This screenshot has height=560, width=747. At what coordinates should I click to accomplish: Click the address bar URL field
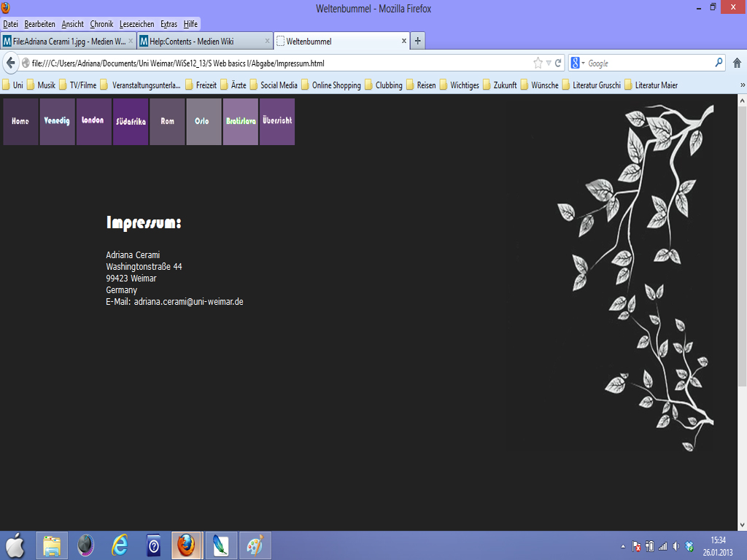[277, 63]
